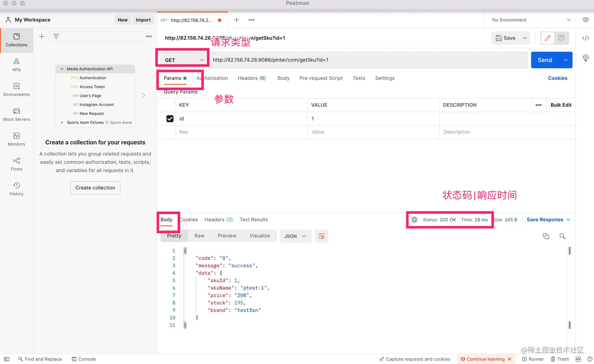The height and width of the screenshot is (364, 594).
Task: Open the request info lightbulb icon
Action: click(585, 58)
